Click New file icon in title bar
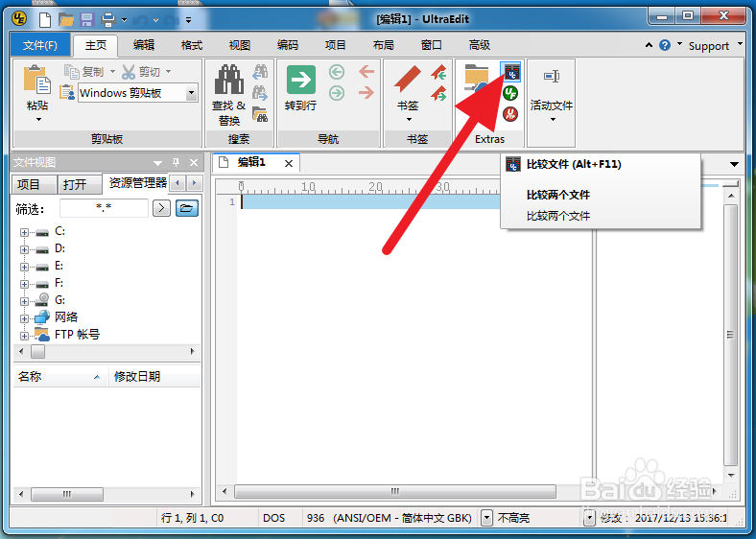The height and width of the screenshot is (539, 756). [45, 20]
